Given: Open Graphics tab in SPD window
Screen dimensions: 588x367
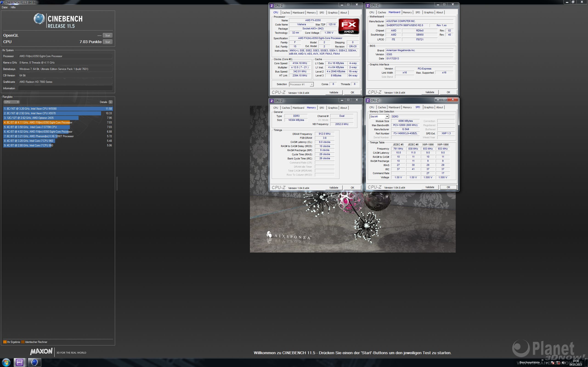Looking at the screenshot, I should tap(428, 107).
